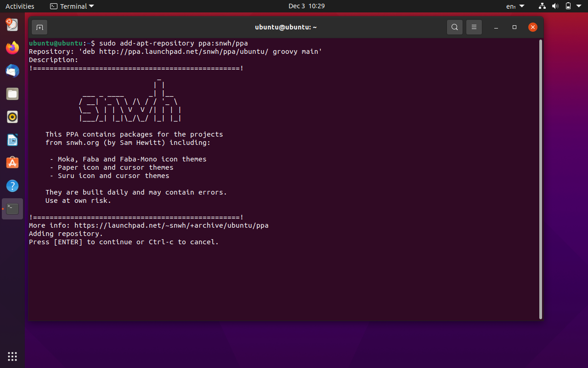Viewport: 588px width, 368px height.
Task: Minimize the terminal window
Action: pos(496,27)
